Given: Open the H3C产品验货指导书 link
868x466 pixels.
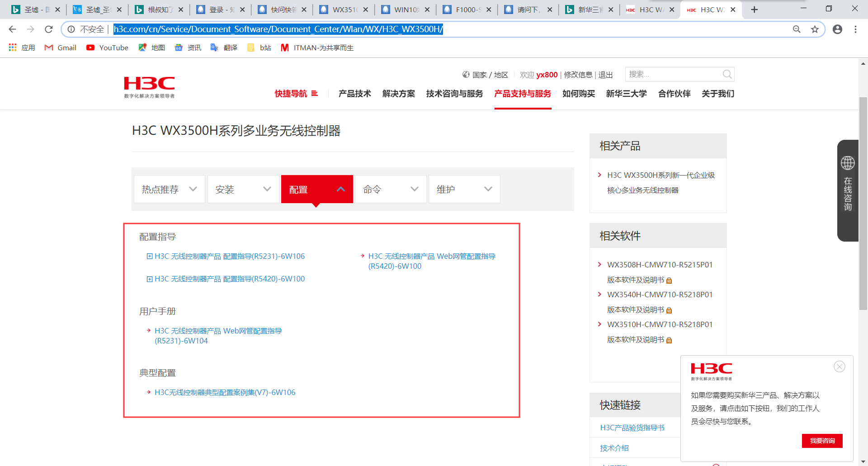Looking at the screenshot, I should [x=632, y=428].
